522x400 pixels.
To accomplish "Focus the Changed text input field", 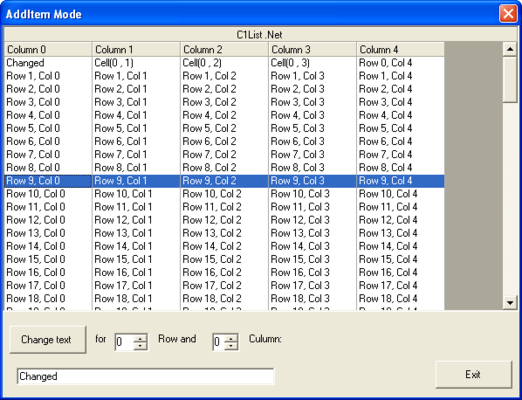I will [x=145, y=376].
